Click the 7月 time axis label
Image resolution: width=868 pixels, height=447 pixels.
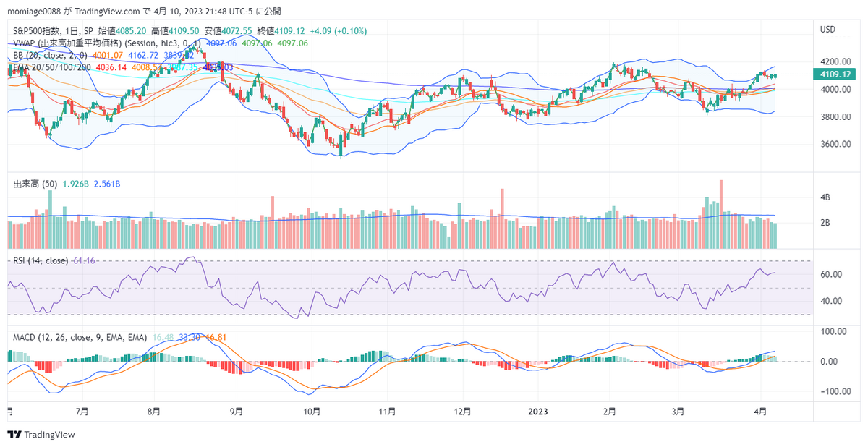pos(82,412)
